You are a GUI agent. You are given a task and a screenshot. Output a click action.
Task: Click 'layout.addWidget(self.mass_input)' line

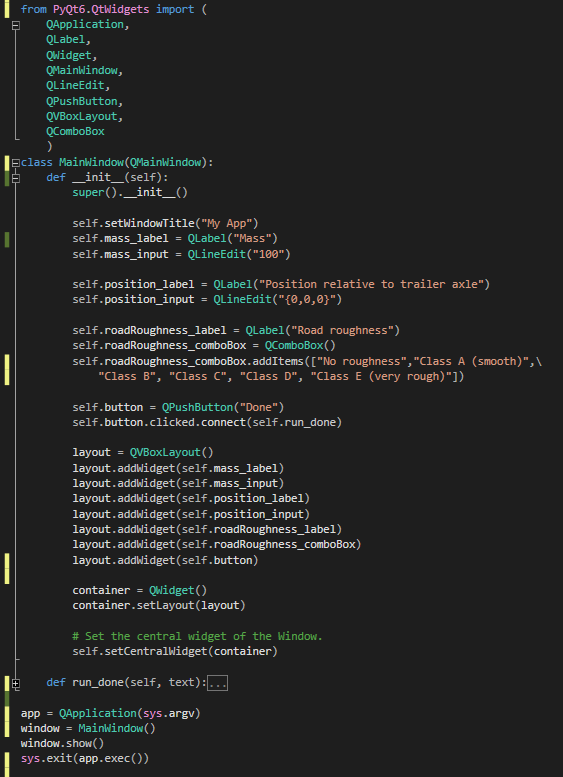(178, 483)
